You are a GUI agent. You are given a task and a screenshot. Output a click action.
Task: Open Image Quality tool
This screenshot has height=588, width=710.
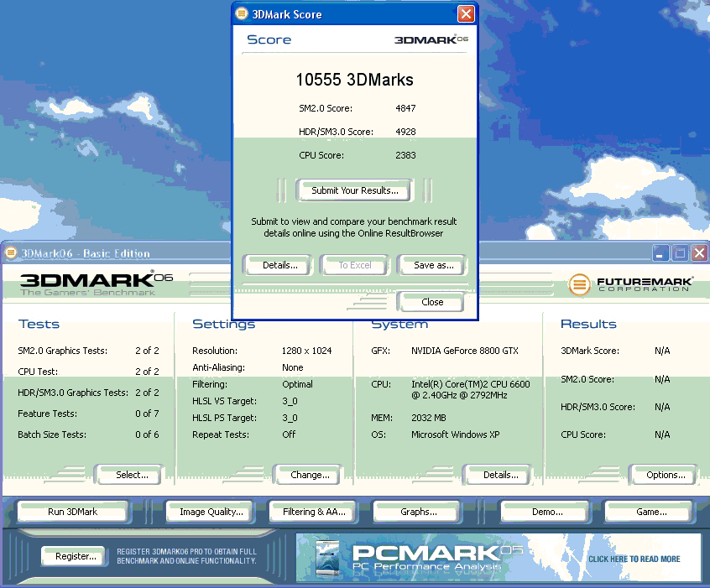click(x=211, y=512)
